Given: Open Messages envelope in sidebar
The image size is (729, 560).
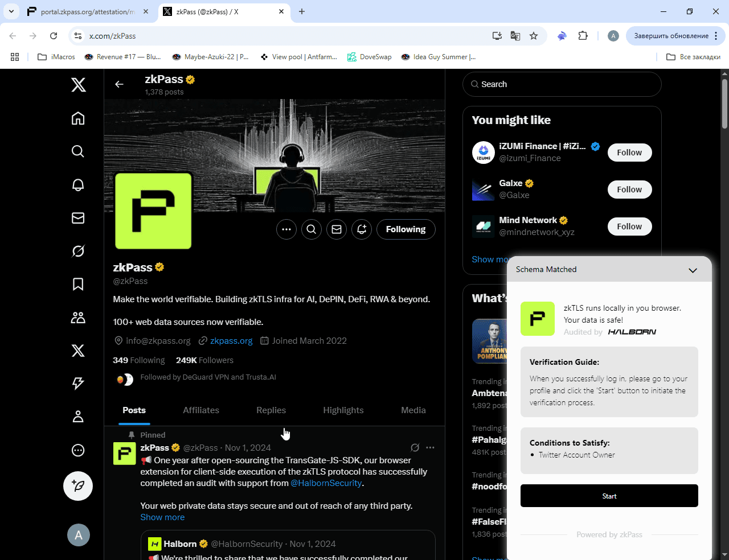Looking at the screenshot, I should tap(78, 218).
